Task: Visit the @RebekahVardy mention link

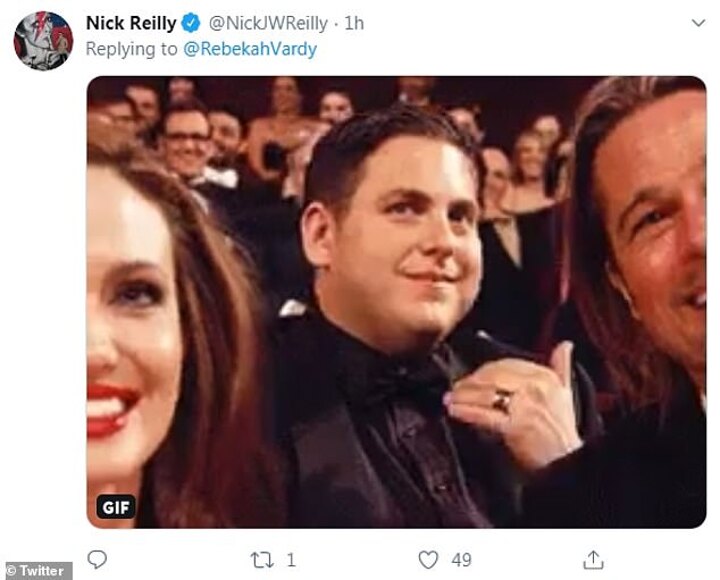Action: pyautogui.click(x=248, y=48)
